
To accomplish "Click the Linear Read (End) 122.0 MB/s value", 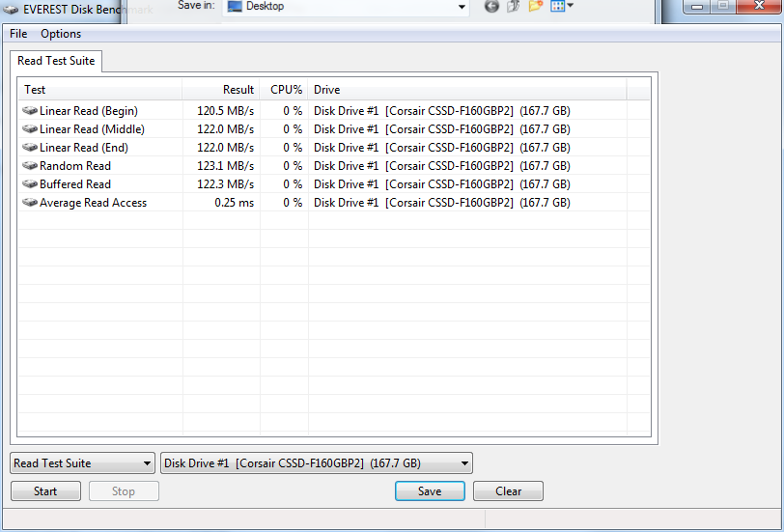I will point(226,148).
